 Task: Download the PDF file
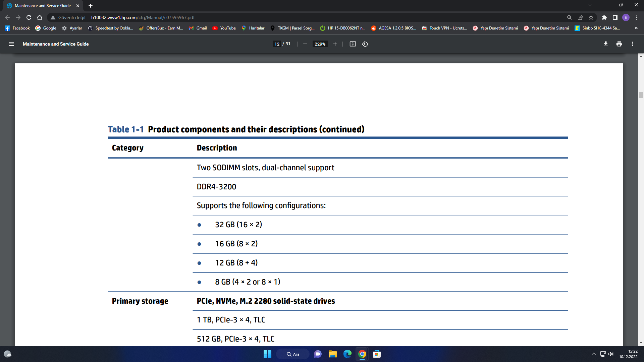coord(606,44)
